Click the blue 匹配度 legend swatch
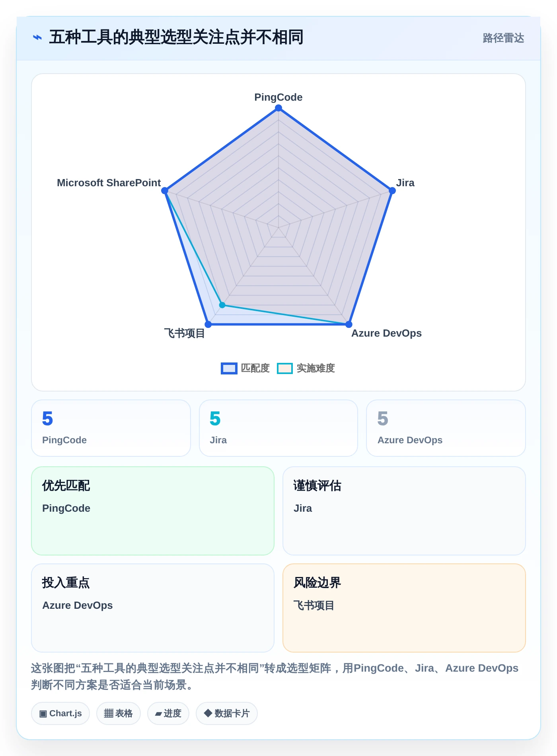557x756 pixels. [229, 368]
